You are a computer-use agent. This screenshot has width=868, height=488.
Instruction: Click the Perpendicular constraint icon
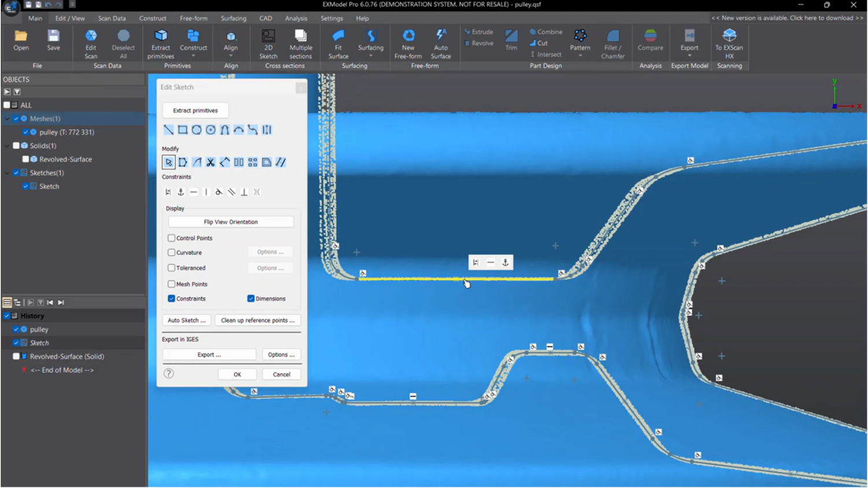coord(244,192)
